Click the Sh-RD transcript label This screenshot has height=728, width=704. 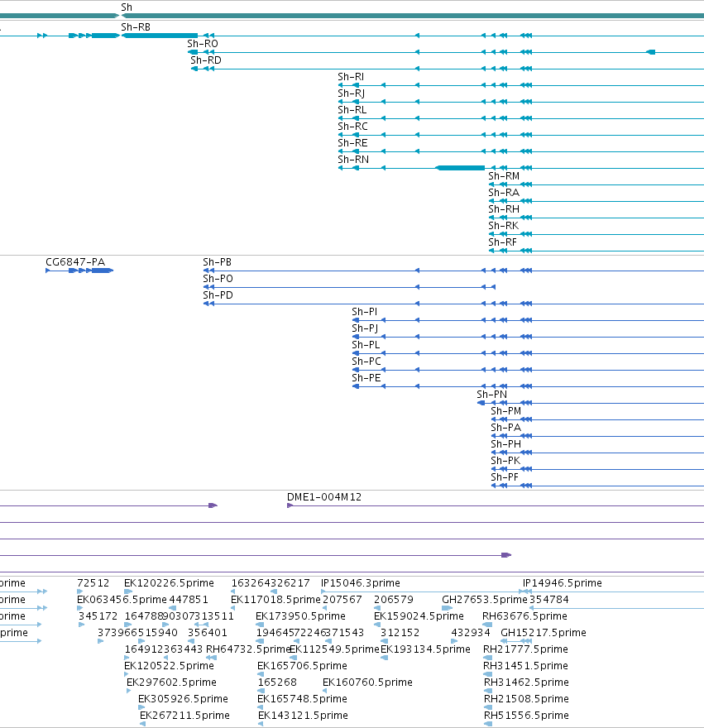206,60
